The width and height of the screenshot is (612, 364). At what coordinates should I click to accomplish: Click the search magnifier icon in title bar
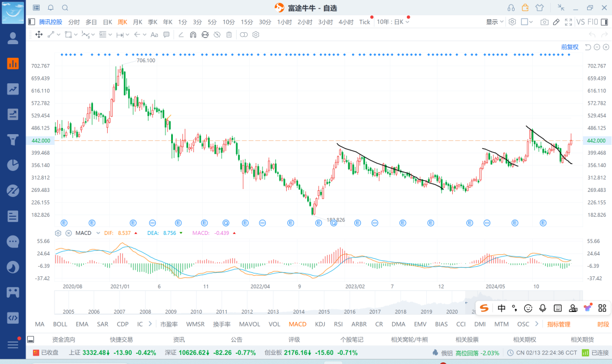click(x=65, y=8)
